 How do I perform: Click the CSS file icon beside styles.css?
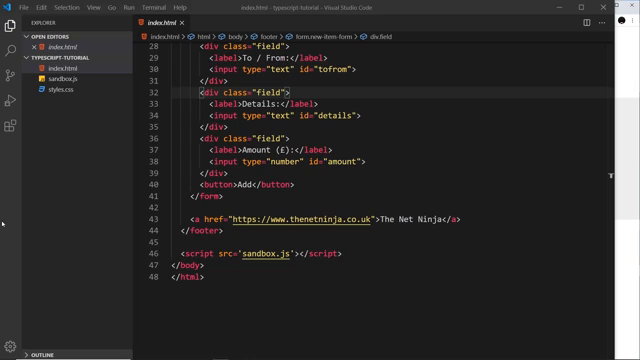pyautogui.click(x=42, y=89)
